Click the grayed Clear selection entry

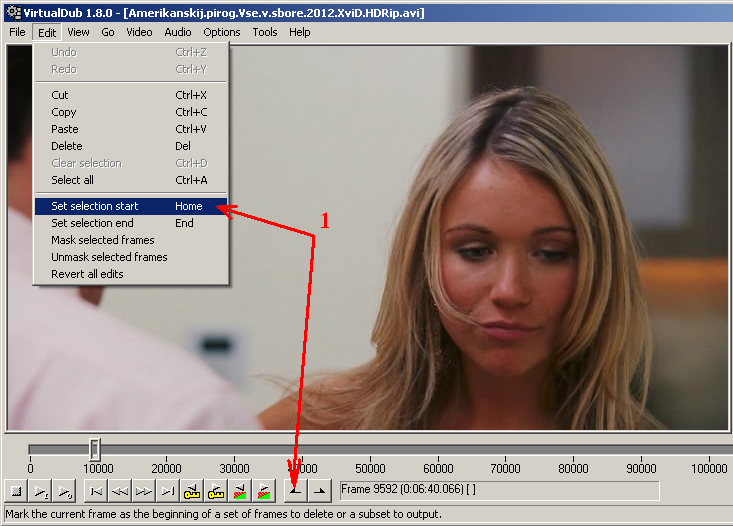tap(131, 163)
